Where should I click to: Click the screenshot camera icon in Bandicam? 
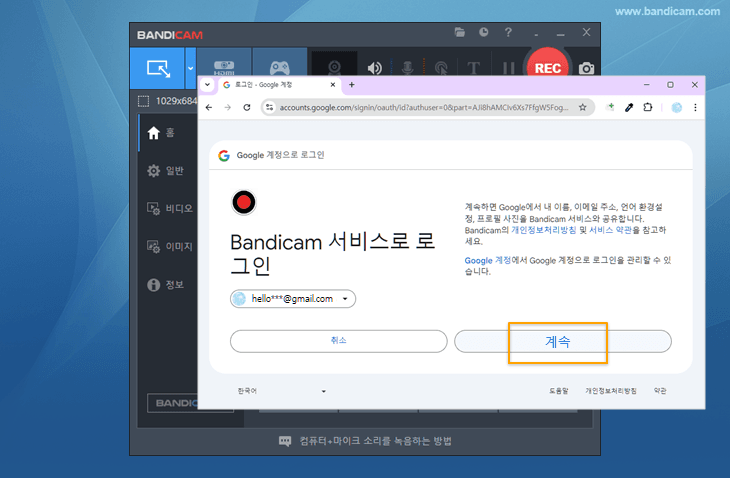pyautogui.click(x=587, y=69)
